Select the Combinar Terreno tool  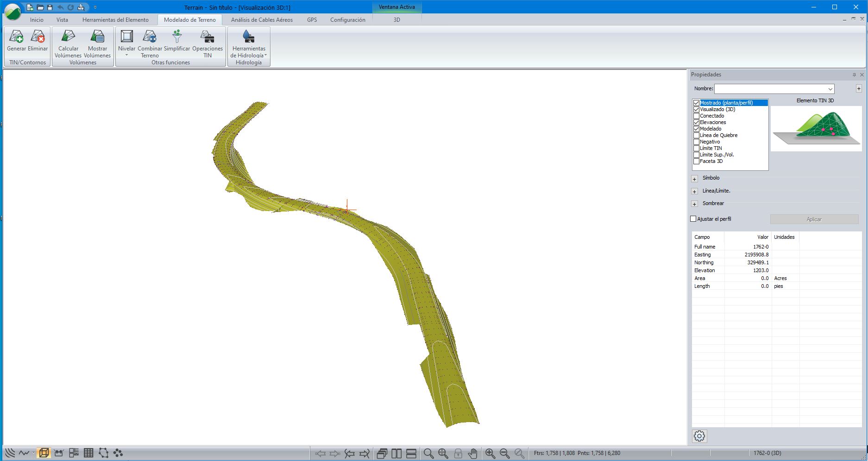click(150, 37)
